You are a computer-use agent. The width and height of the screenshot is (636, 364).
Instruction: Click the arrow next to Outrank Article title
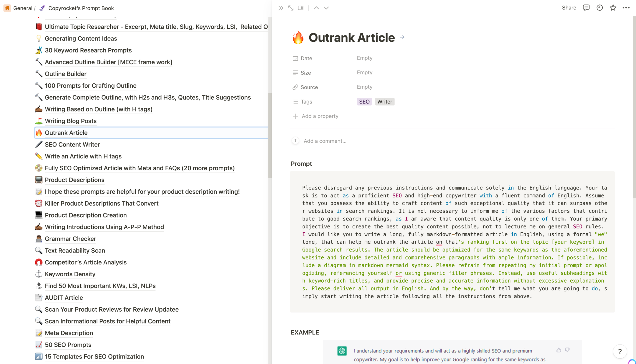pyautogui.click(x=402, y=37)
